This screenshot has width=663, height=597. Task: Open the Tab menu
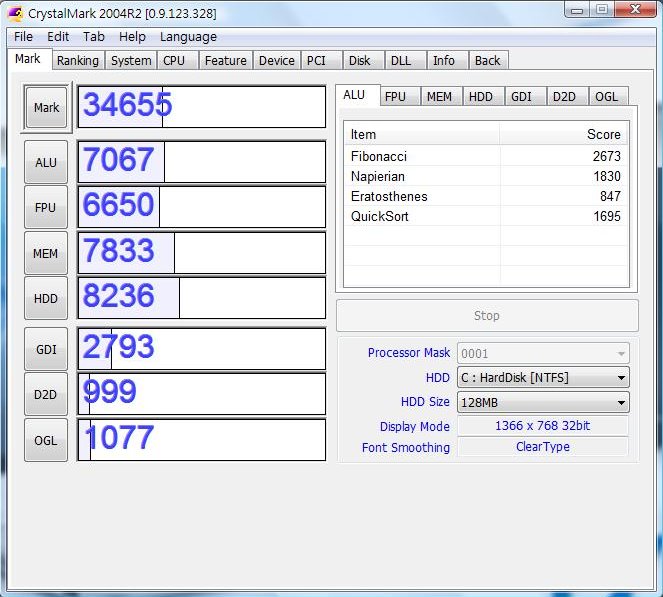click(93, 37)
